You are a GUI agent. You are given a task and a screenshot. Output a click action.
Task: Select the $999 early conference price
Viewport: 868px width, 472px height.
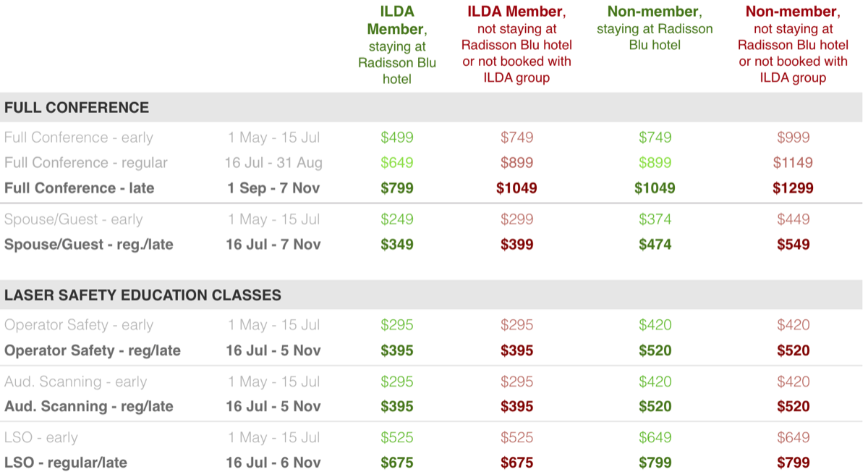point(793,138)
